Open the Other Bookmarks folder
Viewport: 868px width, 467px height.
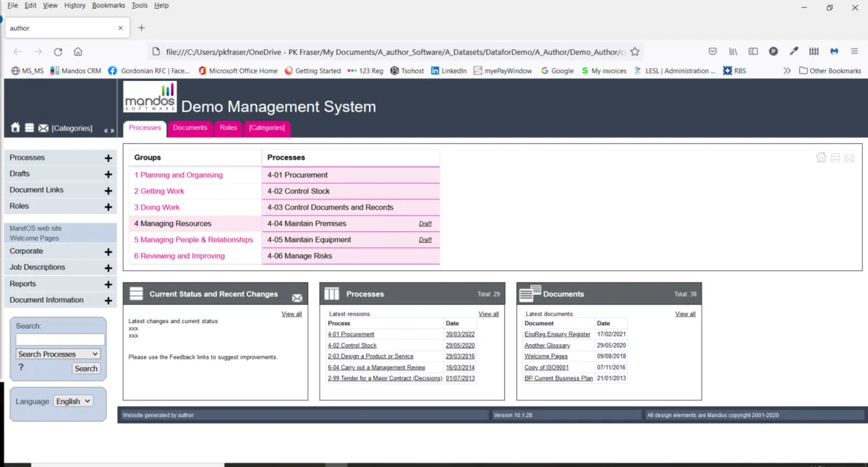830,71
